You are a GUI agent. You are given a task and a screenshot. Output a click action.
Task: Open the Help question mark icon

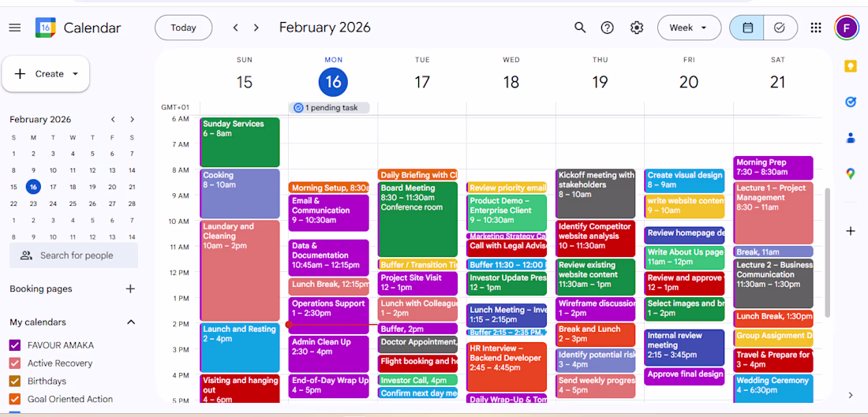click(608, 28)
